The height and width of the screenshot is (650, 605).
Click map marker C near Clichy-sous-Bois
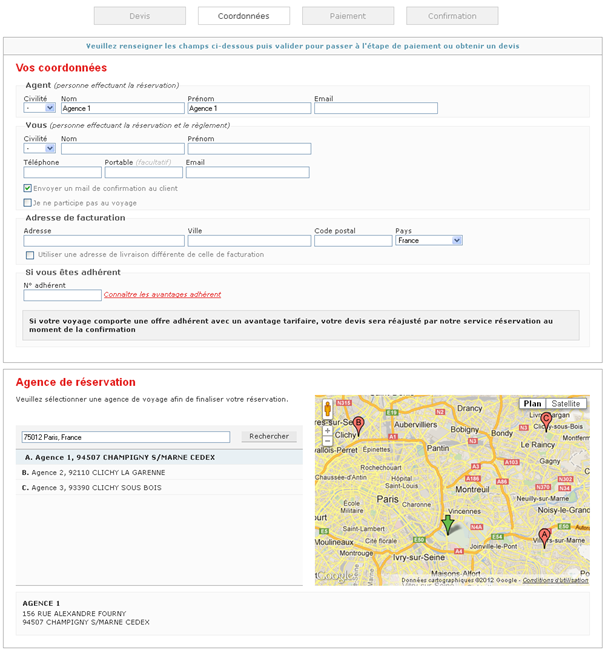tap(546, 420)
